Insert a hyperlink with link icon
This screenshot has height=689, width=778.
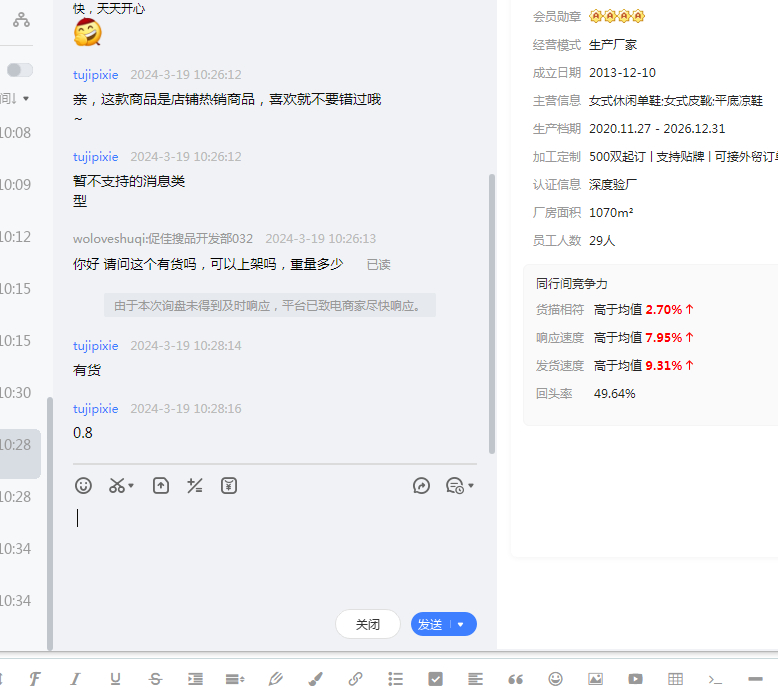(355, 679)
